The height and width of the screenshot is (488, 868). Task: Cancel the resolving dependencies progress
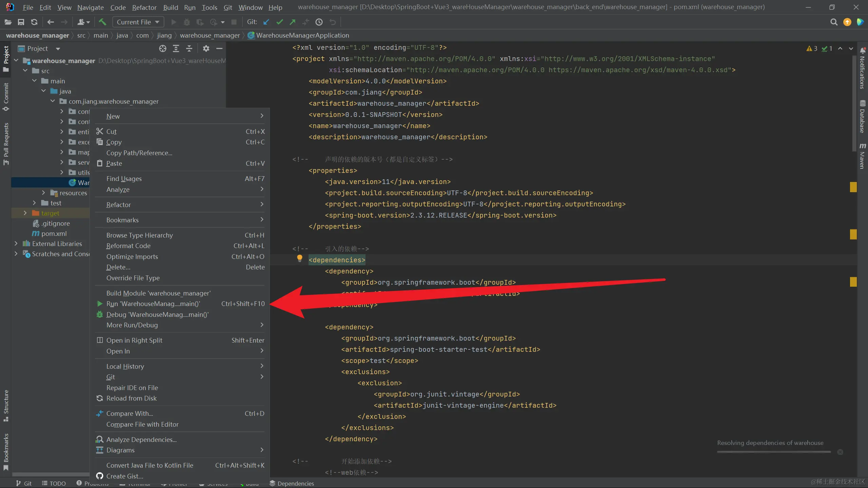pos(840,452)
